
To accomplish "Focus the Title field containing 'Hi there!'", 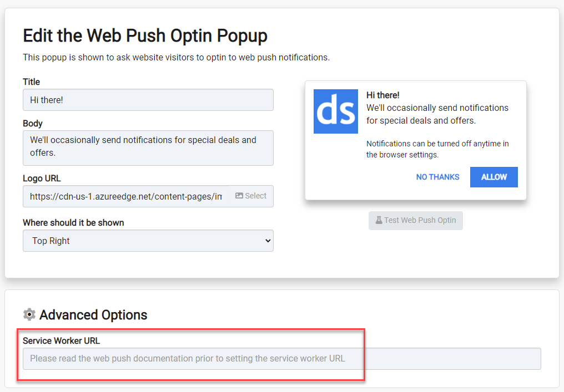I will (x=148, y=100).
